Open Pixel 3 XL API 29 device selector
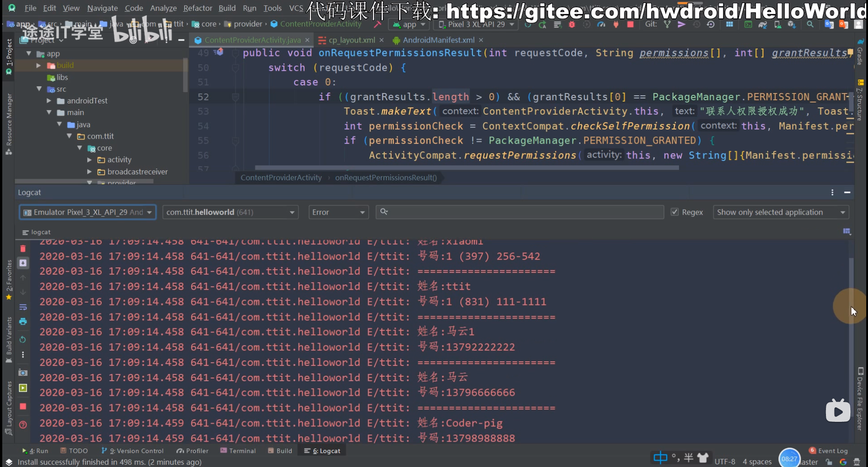The image size is (868, 467). pos(476,24)
